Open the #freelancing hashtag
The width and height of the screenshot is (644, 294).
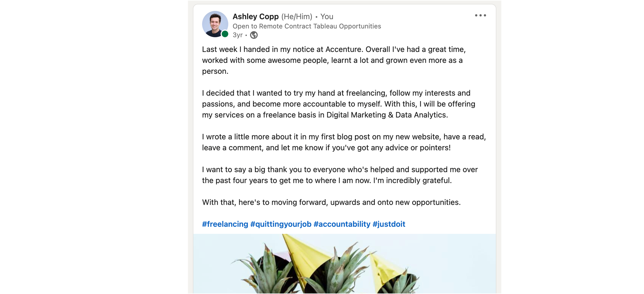tap(225, 224)
